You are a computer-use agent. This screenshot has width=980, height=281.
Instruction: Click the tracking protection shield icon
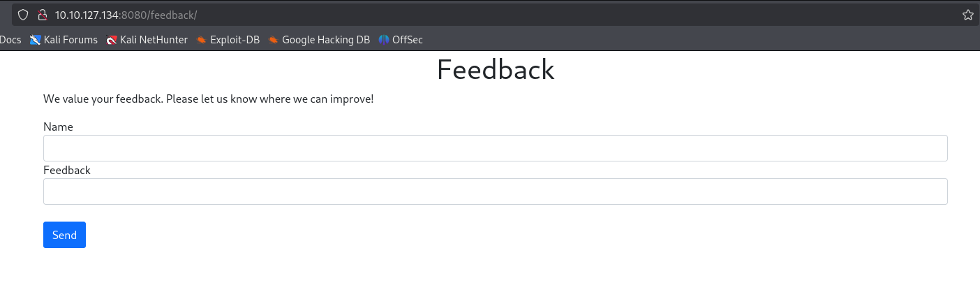23,15
